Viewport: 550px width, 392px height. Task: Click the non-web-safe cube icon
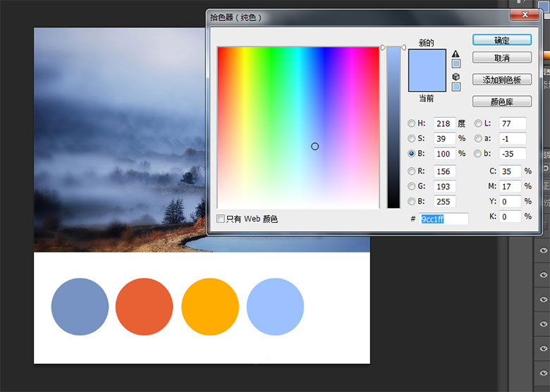456,77
